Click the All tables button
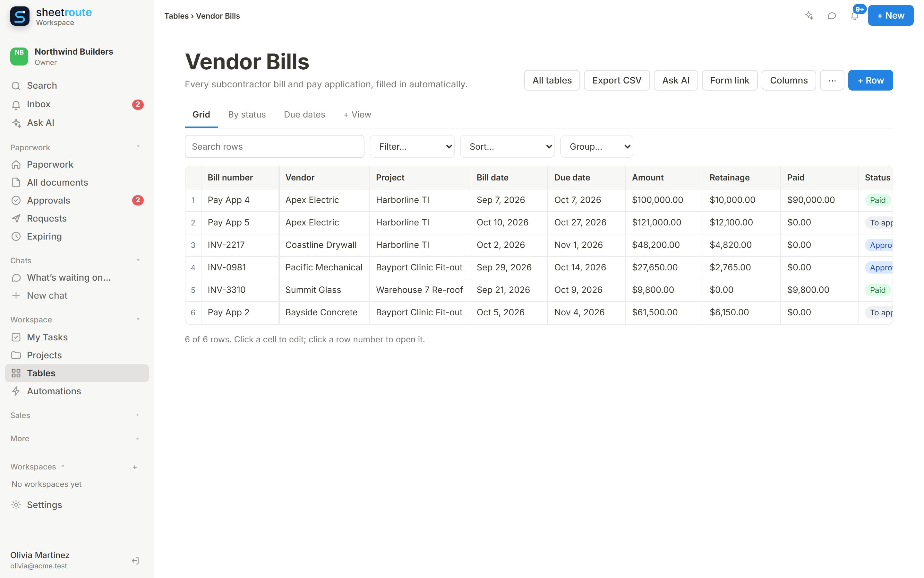 click(552, 80)
